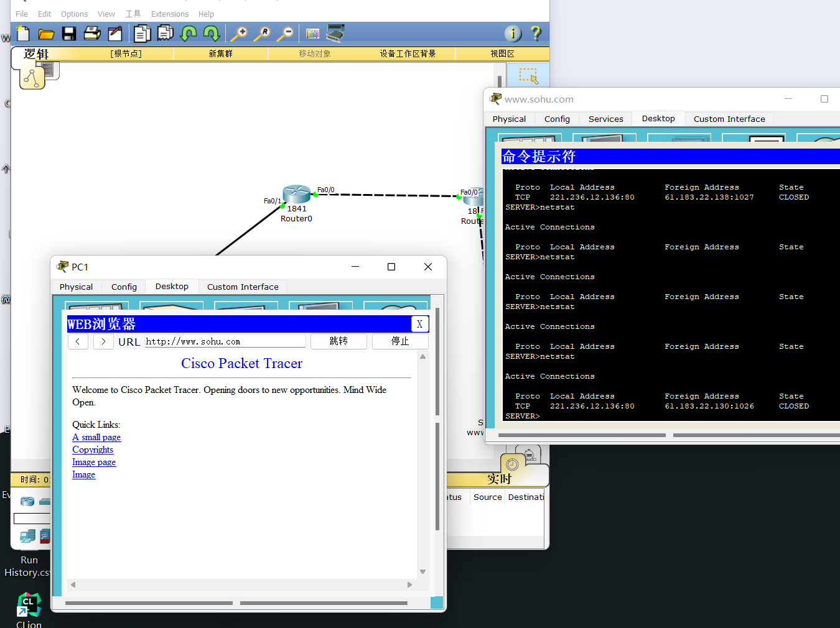Screen dimensions: 840x628
Task: Click the browser's back arrow button
Action: [78, 341]
